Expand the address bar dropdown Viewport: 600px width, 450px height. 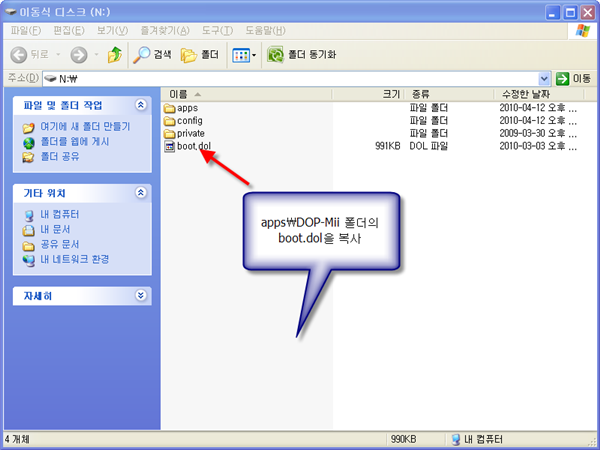click(544, 79)
